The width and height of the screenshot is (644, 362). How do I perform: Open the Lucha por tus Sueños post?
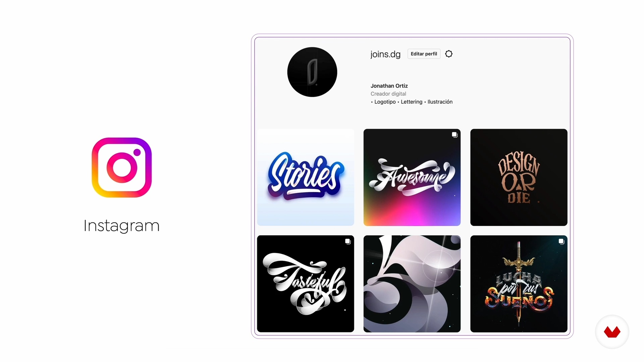pyautogui.click(x=519, y=284)
